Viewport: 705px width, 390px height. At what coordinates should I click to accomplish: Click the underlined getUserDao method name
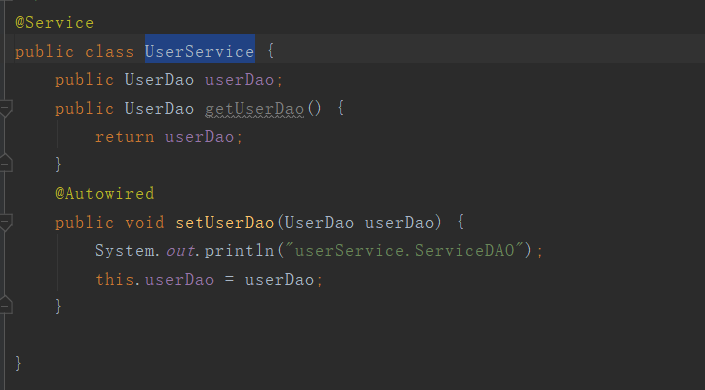[254, 109]
